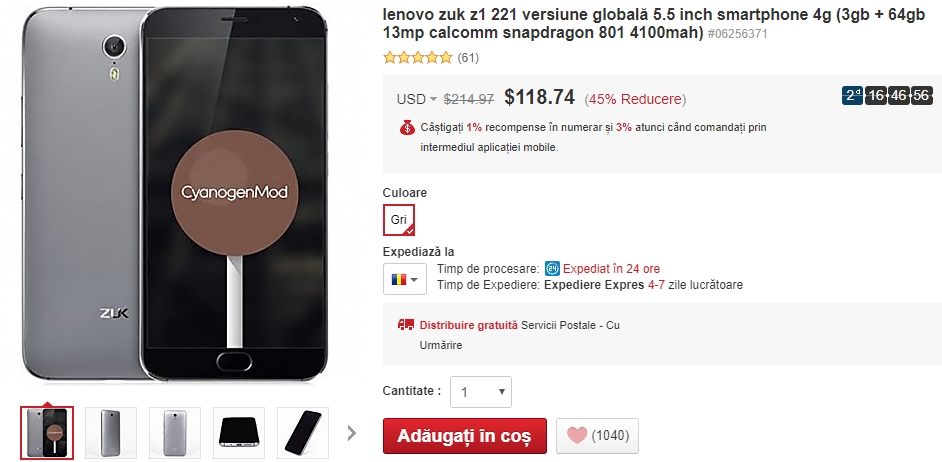This screenshot has height=462, width=942.
Task: Click the heart wishlist icon
Action: click(577, 435)
